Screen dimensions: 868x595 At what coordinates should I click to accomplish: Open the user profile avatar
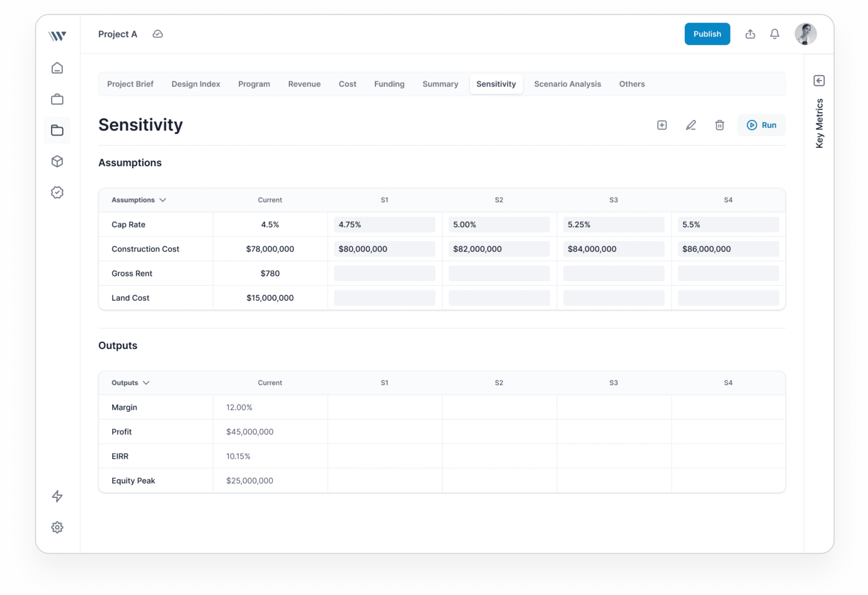(x=805, y=34)
